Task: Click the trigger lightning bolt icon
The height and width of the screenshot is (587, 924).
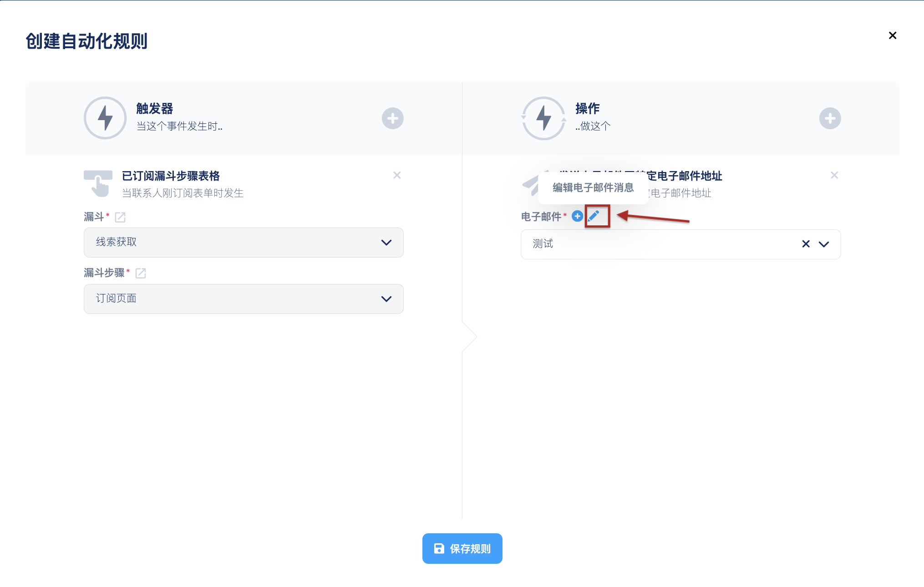Action: (x=105, y=118)
